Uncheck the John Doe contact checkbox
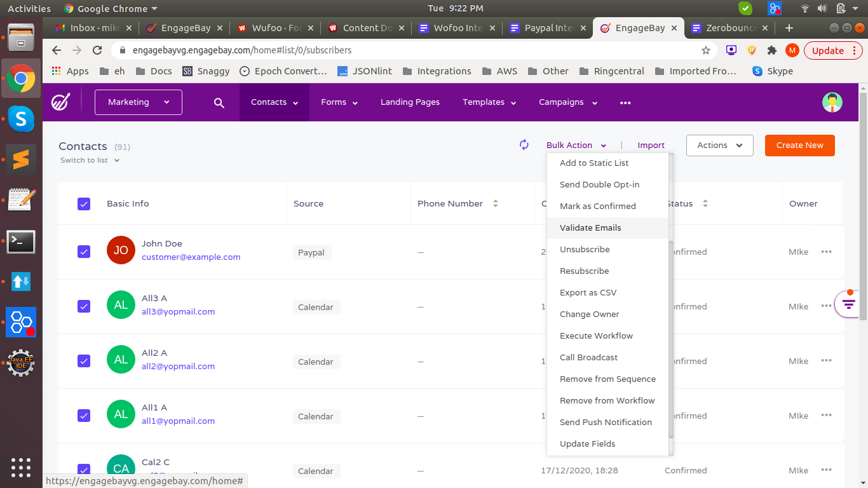 [84, 252]
